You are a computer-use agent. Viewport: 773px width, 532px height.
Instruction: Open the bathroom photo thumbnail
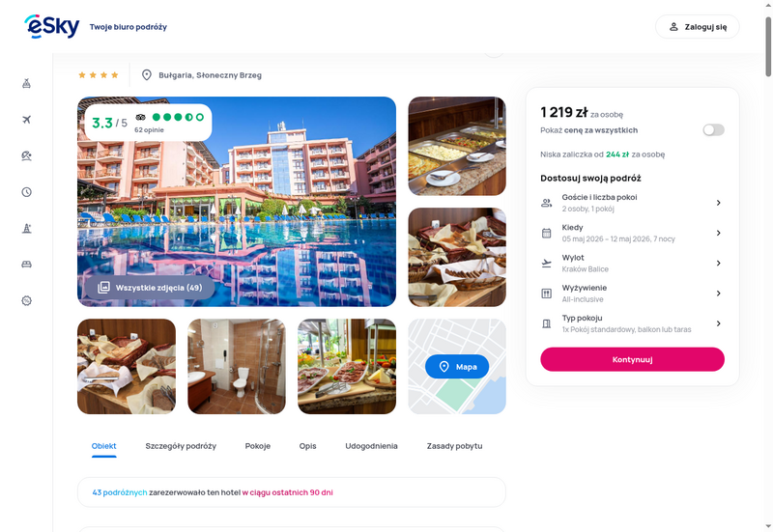pyautogui.click(x=237, y=367)
